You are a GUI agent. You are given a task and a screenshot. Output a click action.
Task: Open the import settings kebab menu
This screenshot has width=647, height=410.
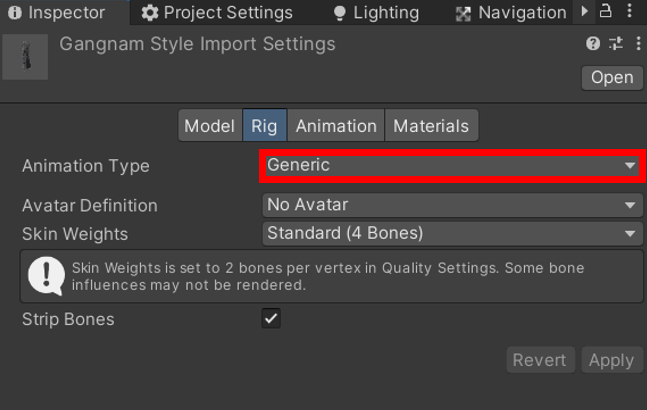pyautogui.click(x=638, y=43)
